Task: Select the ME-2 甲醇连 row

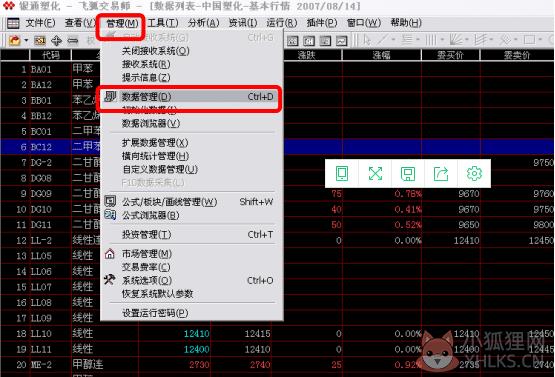Action: (277, 365)
